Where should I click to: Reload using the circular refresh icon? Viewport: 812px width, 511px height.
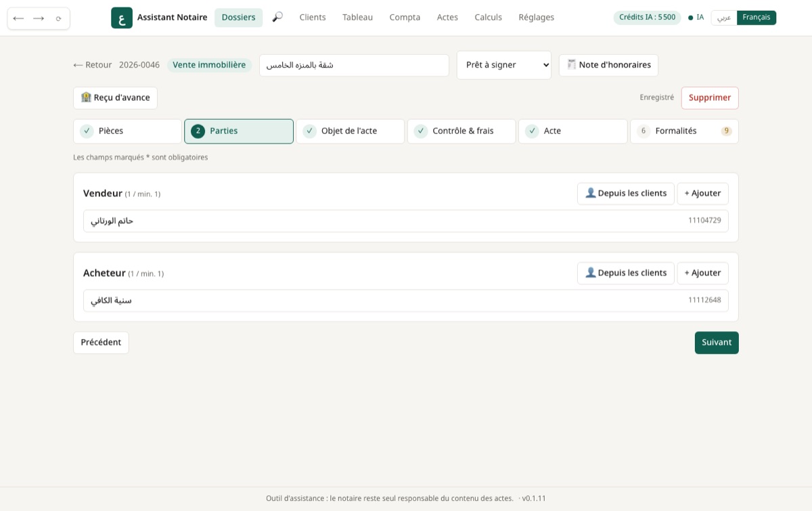[59, 18]
